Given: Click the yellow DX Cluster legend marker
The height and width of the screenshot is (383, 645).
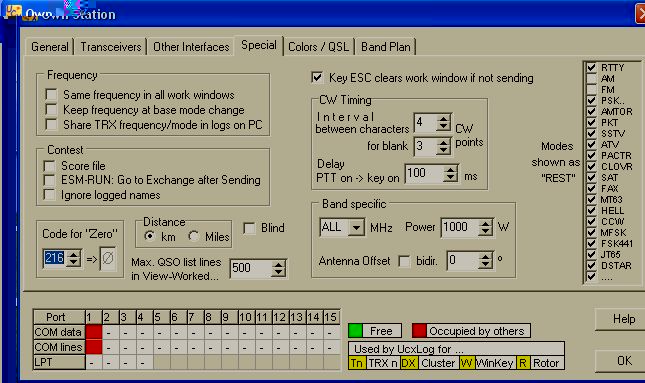Looking at the screenshot, I should pyautogui.click(x=408, y=363).
